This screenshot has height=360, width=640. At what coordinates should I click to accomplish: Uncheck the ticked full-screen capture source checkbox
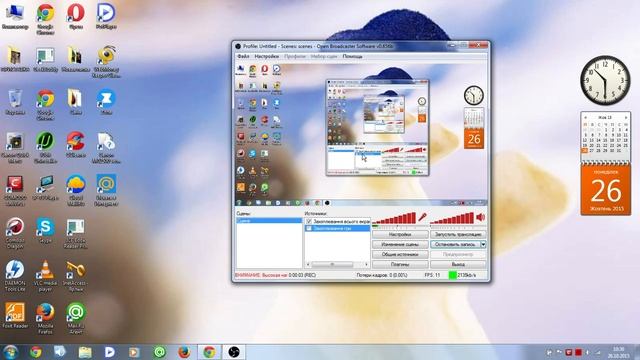(309, 221)
